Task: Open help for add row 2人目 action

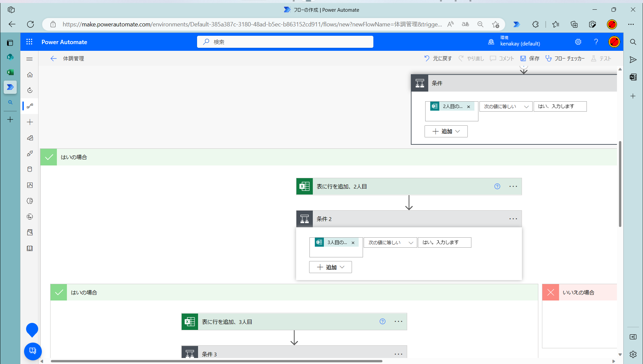Action: [x=497, y=187]
